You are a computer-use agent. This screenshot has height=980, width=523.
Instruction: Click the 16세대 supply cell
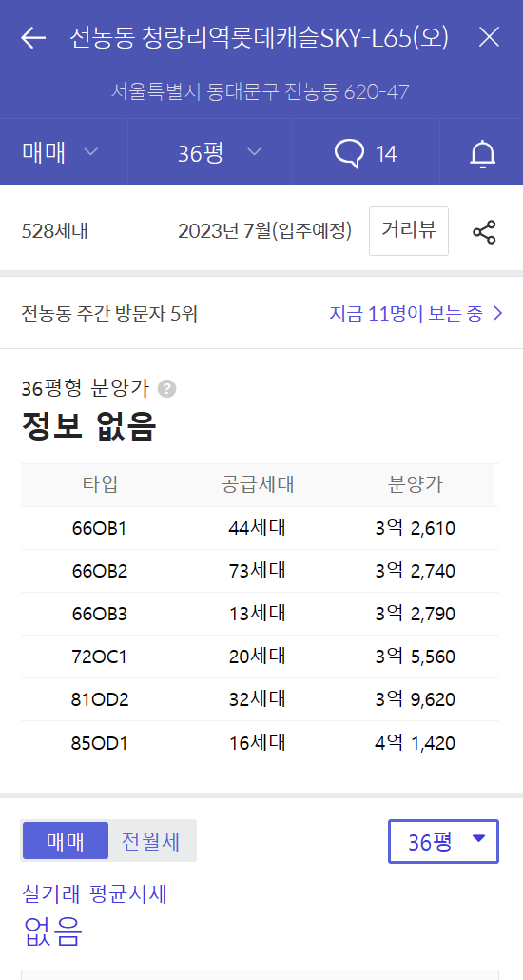tap(258, 743)
